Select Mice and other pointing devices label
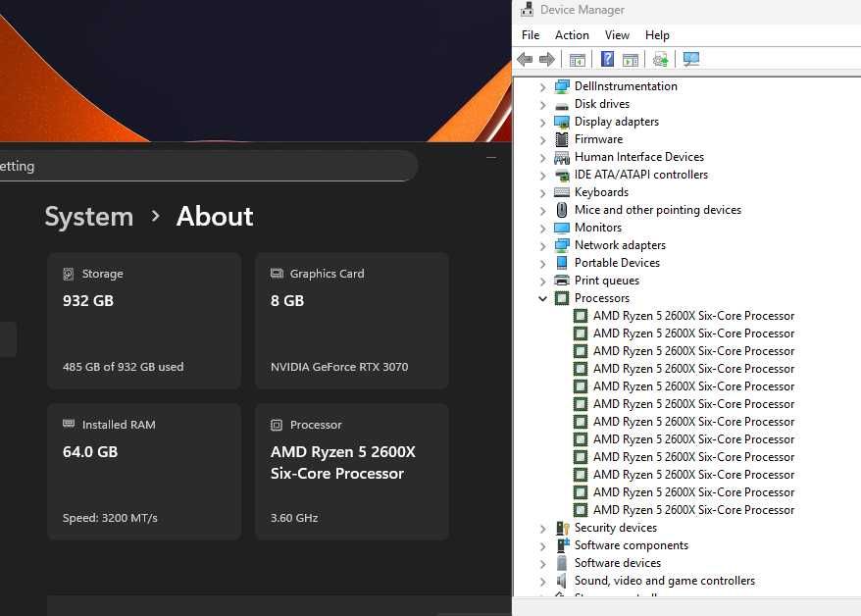Viewport: 861px width, 616px height. tap(658, 210)
